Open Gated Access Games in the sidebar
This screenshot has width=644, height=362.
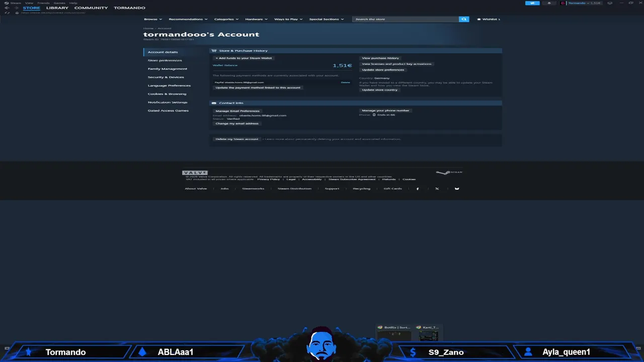click(x=168, y=111)
